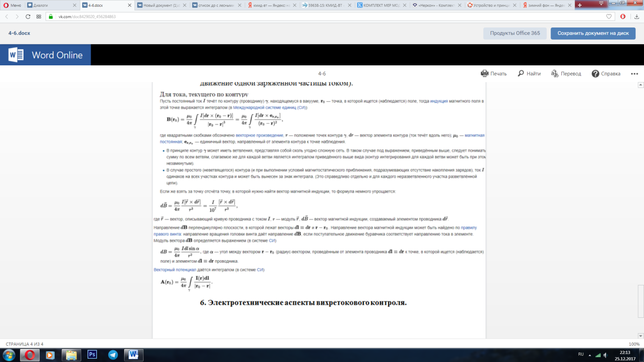Click the scroll up arrow of document
This screenshot has height=362, width=644.
point(640,85)
